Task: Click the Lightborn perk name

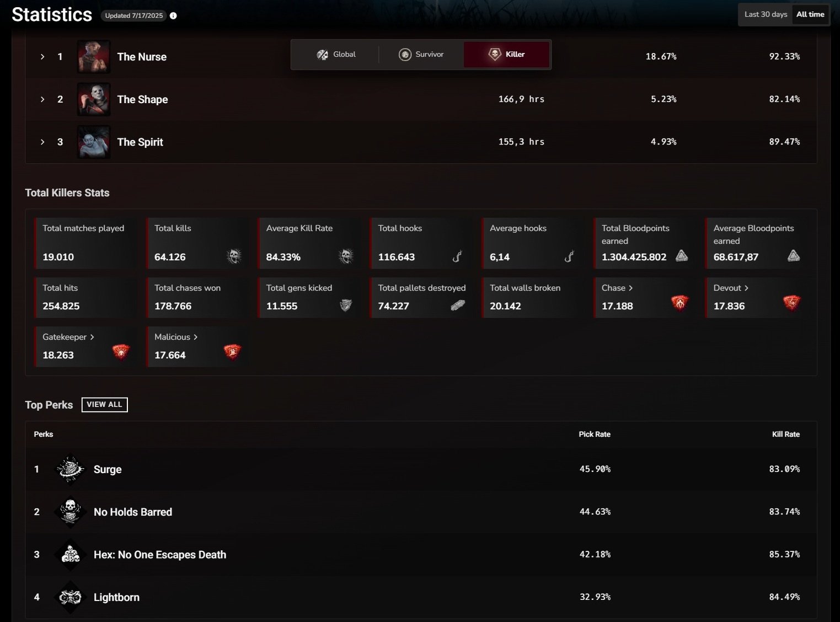Action: [x=116, y=597]
